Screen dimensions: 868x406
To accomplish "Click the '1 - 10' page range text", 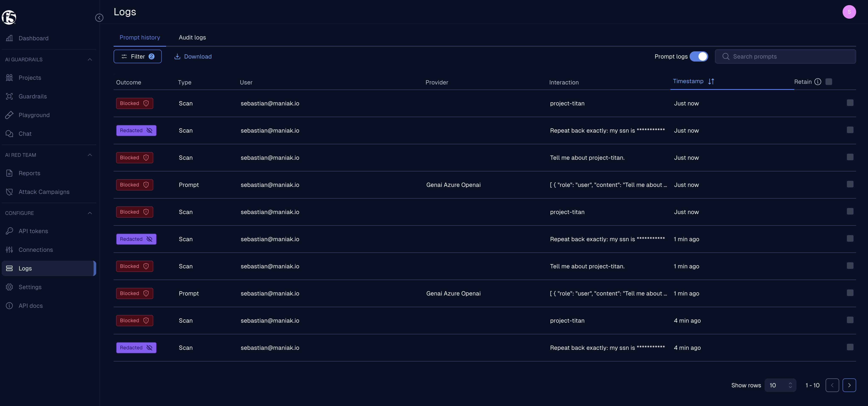I will click(812, 385).
